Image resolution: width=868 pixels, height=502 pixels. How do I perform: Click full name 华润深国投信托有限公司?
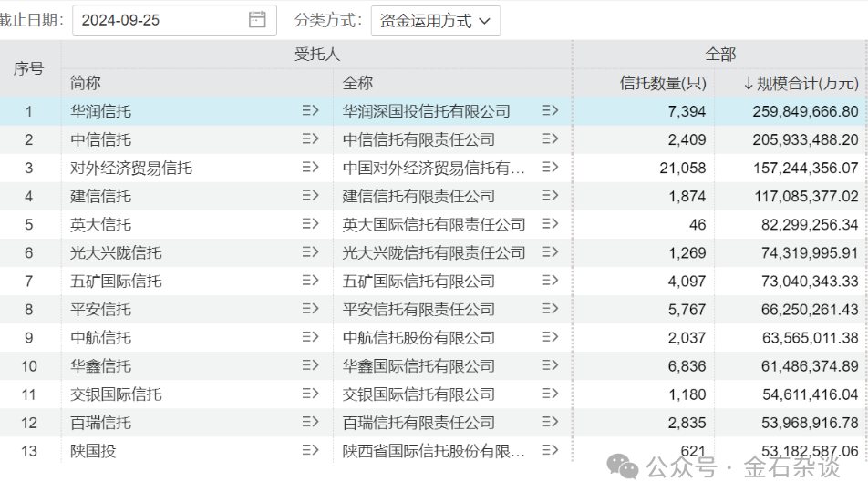427,112
